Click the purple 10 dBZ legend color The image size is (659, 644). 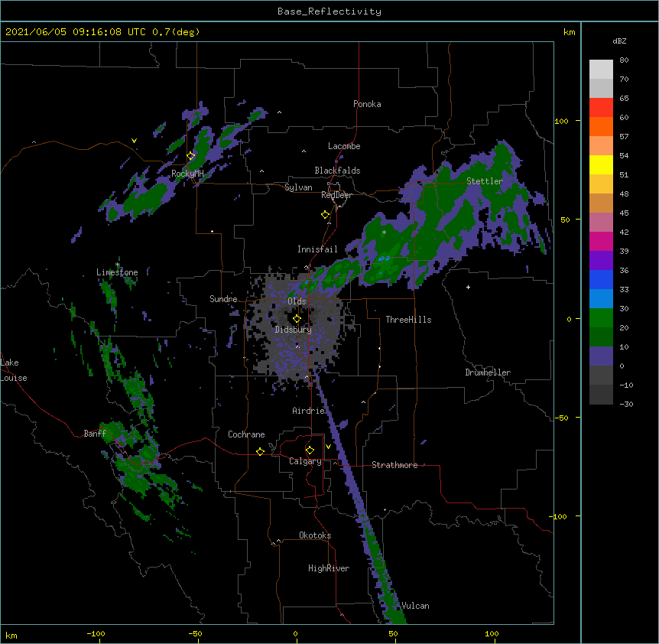601,356
